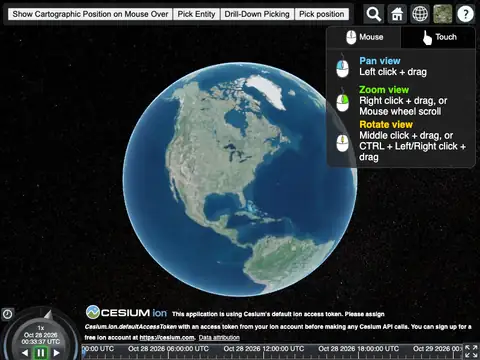Click the Zoom view mouse icon
This screenshot has width=480, height=360.
(x=342, y=101)
